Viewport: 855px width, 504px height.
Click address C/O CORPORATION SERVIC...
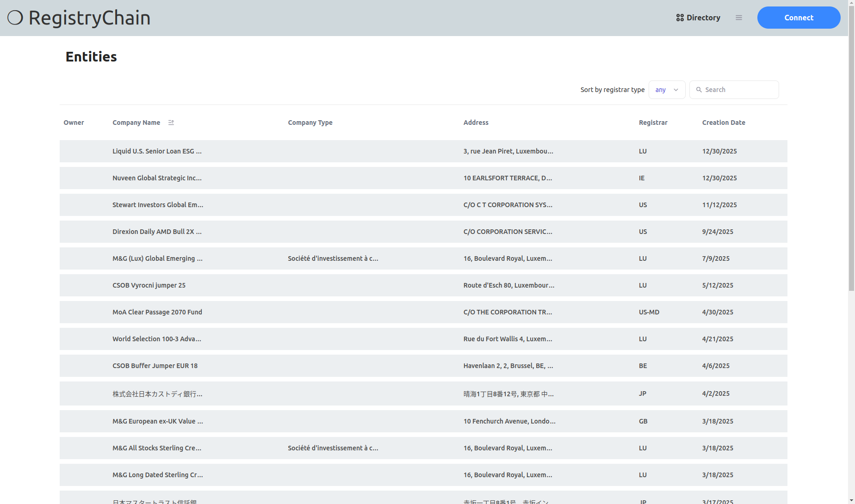508,232
